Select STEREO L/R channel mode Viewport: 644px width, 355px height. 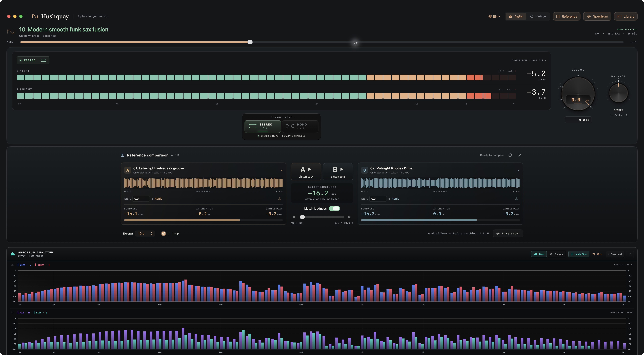click(263, 126)
